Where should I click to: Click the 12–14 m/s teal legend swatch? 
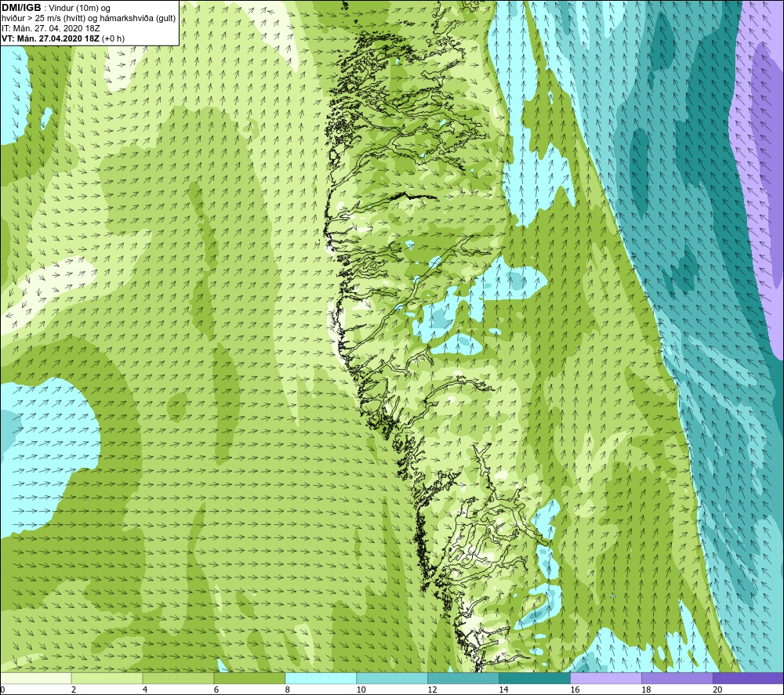pyautogui.click(x=463, y=678)
